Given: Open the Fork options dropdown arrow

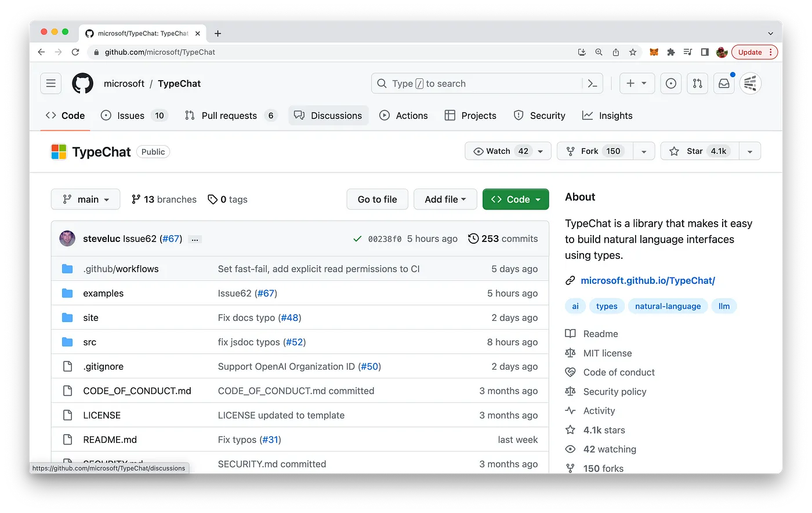Looking at the screenshot, I should coord(644,151).
